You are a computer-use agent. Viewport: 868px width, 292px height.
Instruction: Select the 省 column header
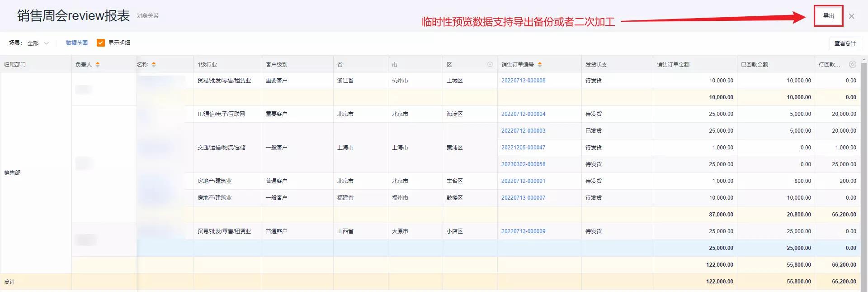(x=360, y=64)
